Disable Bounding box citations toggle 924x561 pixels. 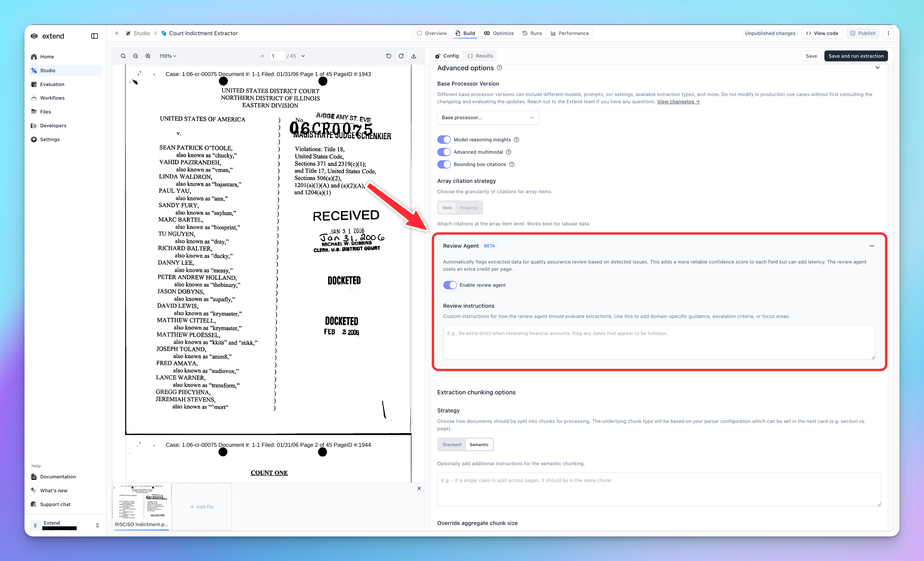pos(444,164)
